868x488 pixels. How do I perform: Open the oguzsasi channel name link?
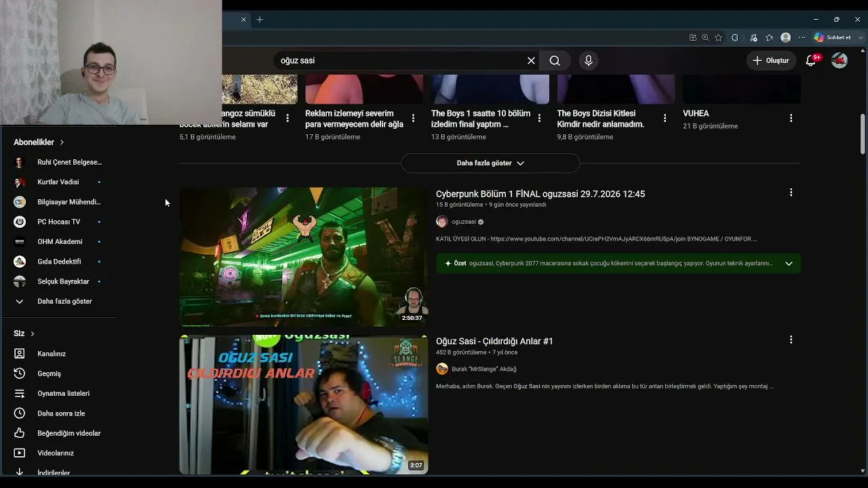(x=464, y=222)
